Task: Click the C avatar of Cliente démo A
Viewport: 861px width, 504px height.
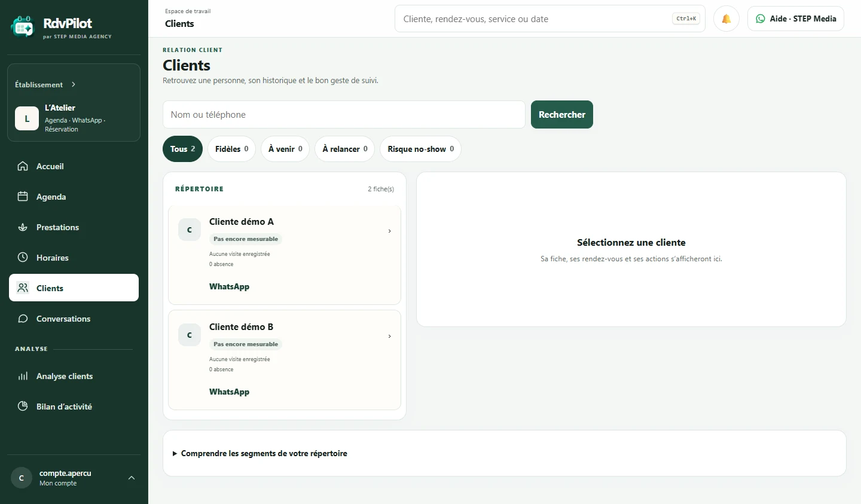Action: tap(190, 230)
